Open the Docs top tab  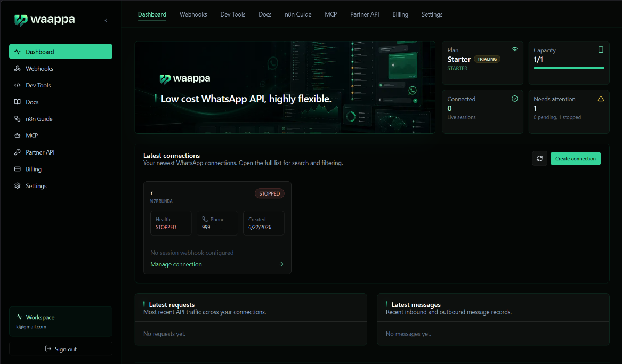click(265, 14)
